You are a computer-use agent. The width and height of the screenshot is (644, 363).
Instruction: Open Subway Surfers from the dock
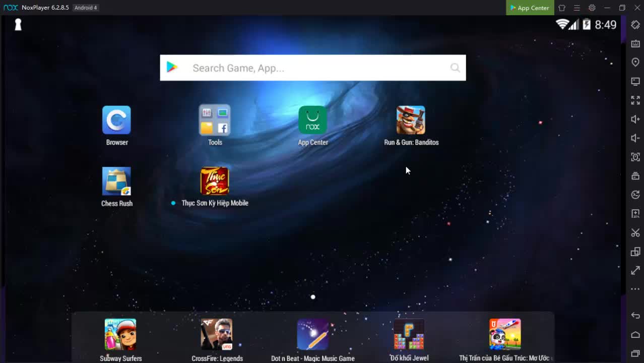(120, 334)
